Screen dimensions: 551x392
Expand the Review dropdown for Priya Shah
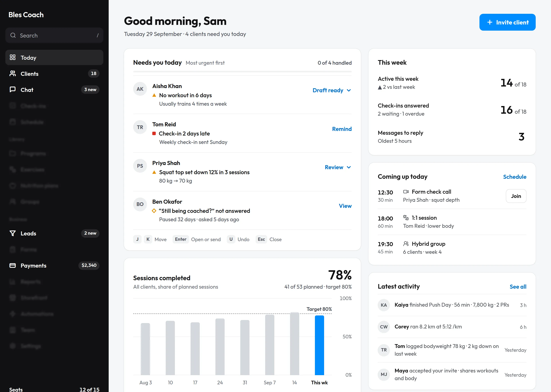[338, 167]
